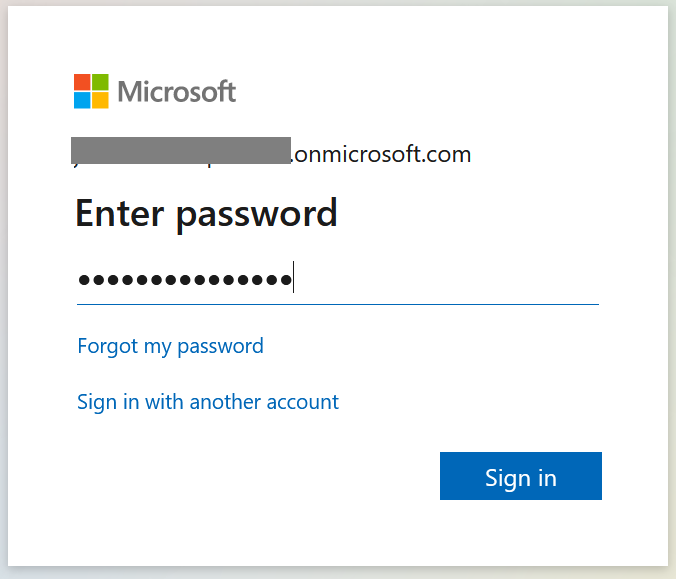The width and height of the screenshot is (676, 579).
Task: Click the first dot in password field
Action: click(x=84, y=280)
